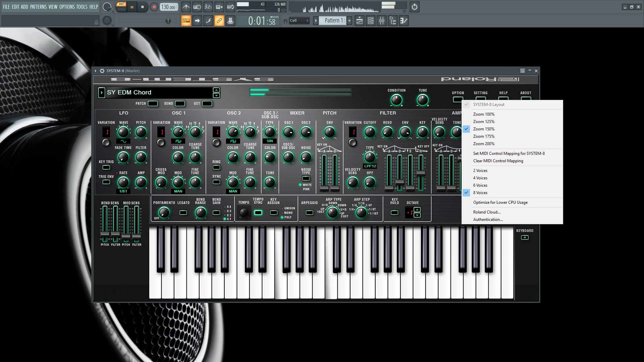The image size is (644, 362).
Task: Click the circular refresh icon in top toolbar
Action: (x=415, y=7)
